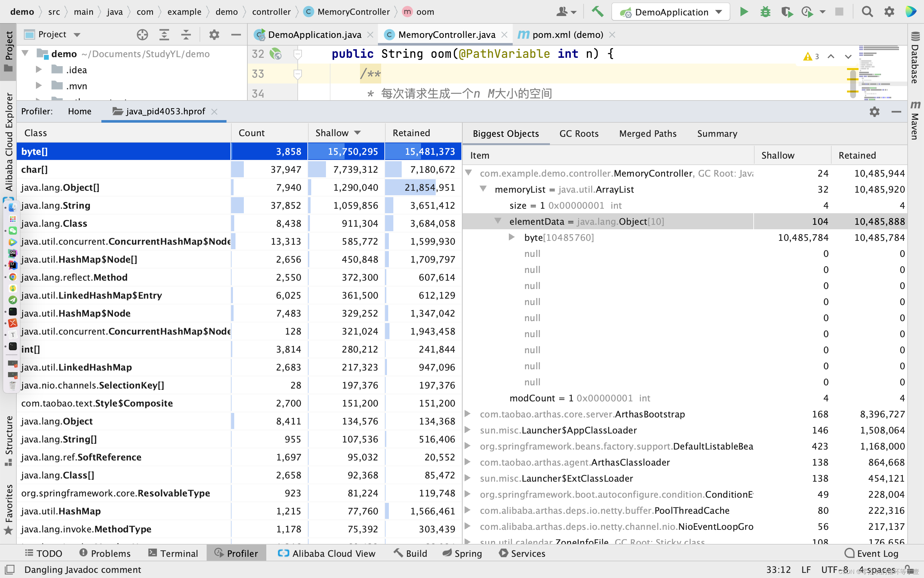Open Finder from the dock
The width and height of the screenshot is (924, 578).
13,207
